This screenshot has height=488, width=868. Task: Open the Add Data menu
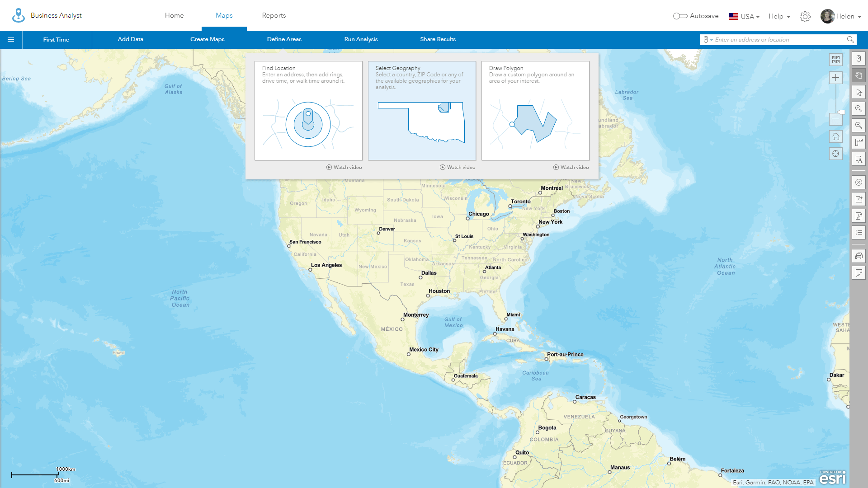(131, 40)
